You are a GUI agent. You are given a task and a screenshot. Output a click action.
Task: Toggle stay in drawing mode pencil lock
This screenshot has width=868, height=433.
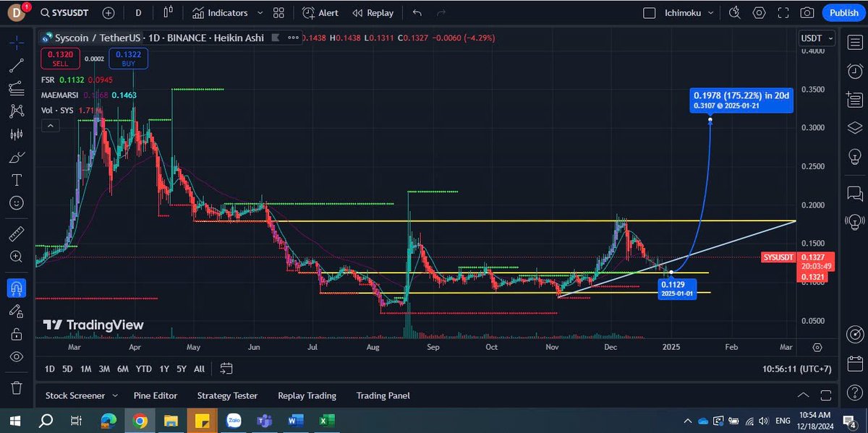pyautogui.click(x=17, y=311)
